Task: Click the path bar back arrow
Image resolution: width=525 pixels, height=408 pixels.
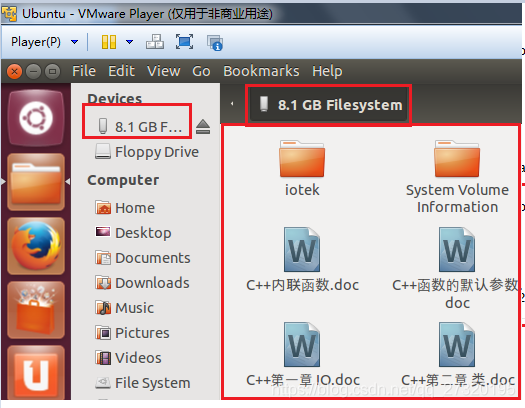Action: coord(232,104)
